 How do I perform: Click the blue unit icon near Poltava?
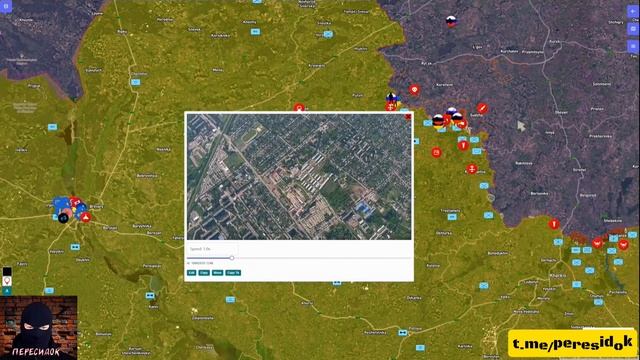[x=403, y=333]
